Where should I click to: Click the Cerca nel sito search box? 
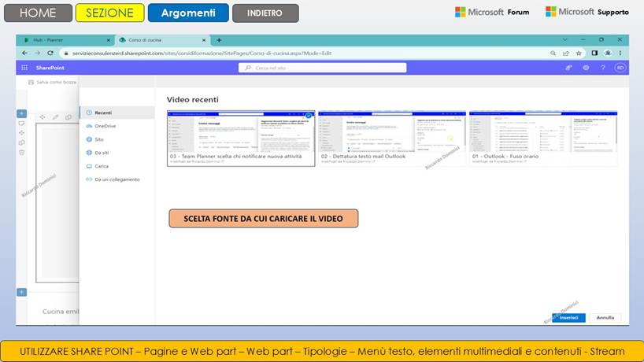point(323,68)
